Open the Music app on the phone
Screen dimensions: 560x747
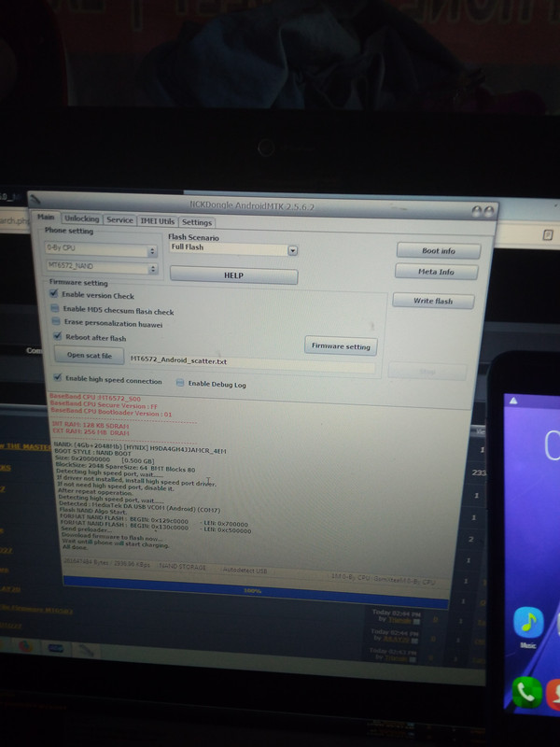(528, 623)
